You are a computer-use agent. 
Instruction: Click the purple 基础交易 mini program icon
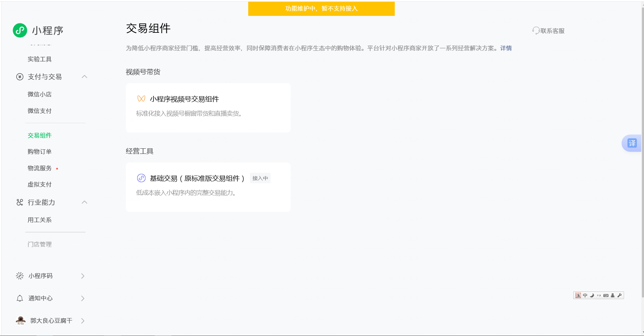pyautogui.click(x=141, y=178)
